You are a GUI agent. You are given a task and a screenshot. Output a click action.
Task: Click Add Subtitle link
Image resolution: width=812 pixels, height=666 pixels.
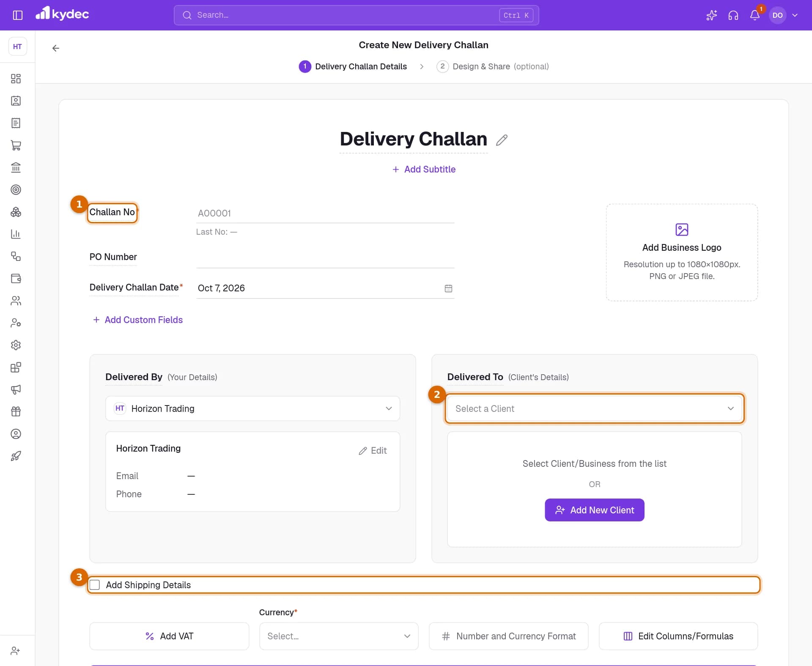coord(424,169)
